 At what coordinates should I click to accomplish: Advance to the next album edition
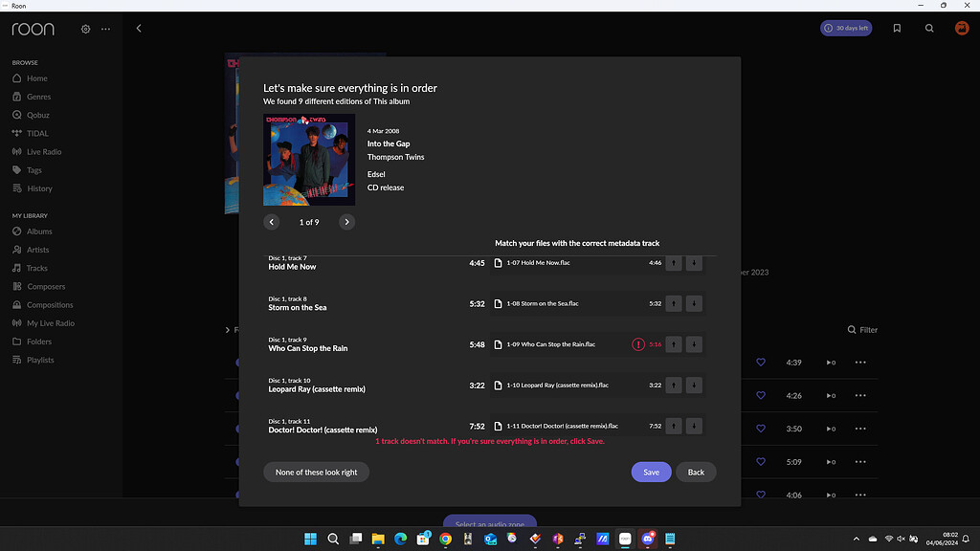click(346, 221)
